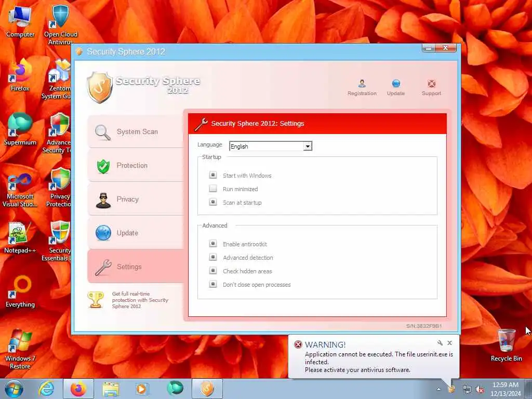Image resolution: width=532 pixels, height=399 pixels.
Task: Show hidden system tray icons
Action: [438, 389]
